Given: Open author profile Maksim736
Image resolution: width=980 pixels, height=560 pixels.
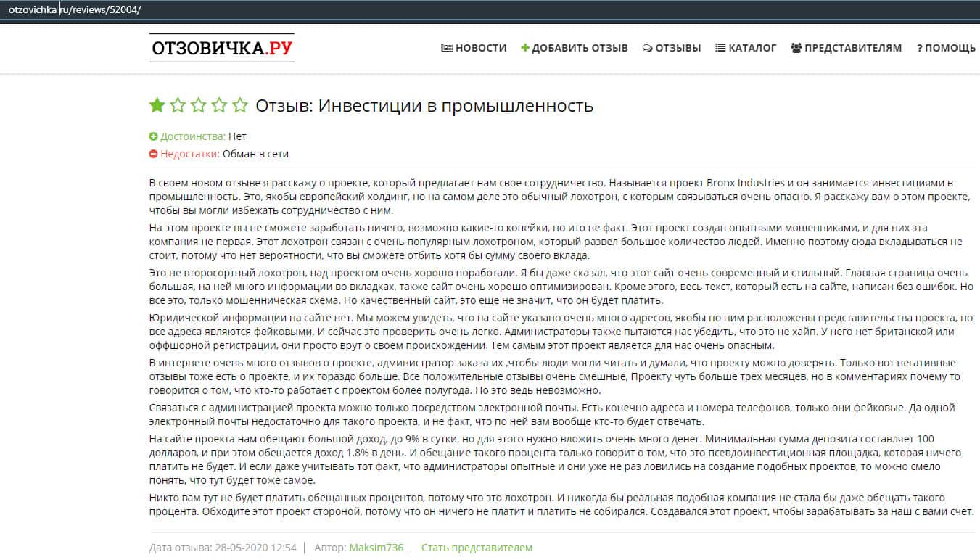Looking at the screenshot, I should 376,548.
